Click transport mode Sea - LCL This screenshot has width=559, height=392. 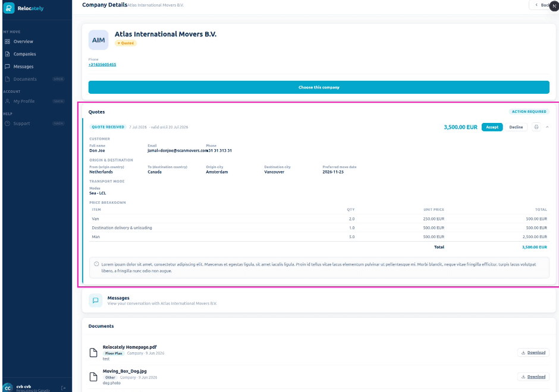(98, 194)
